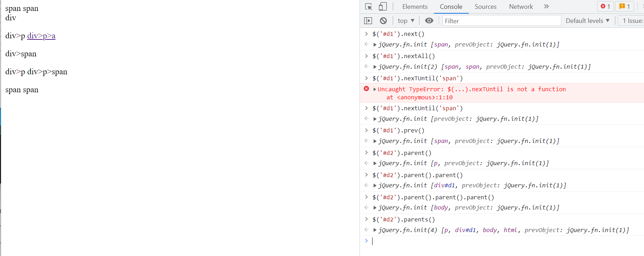Click the command text $('#d1').nextAll()
Screen dimensions: 644x256
(404, 56)
